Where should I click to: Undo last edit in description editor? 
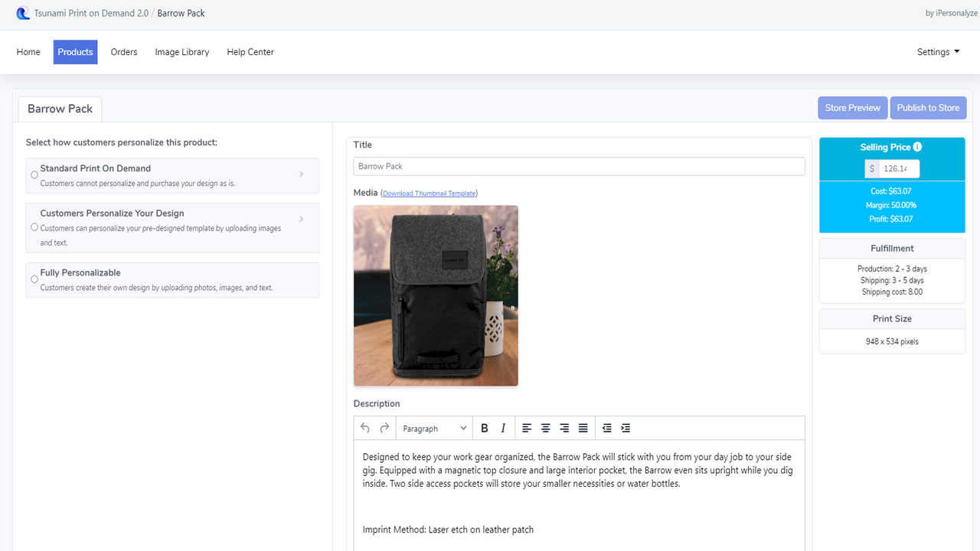coord(365,428)
